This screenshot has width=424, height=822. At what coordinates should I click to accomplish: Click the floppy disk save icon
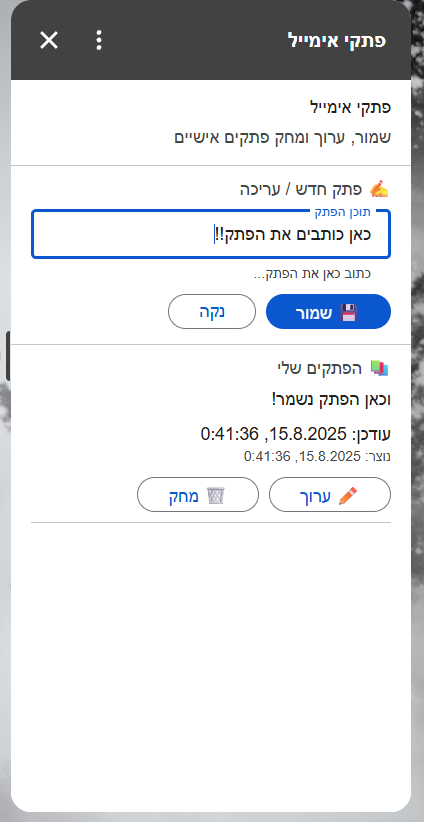coord(349,312)
